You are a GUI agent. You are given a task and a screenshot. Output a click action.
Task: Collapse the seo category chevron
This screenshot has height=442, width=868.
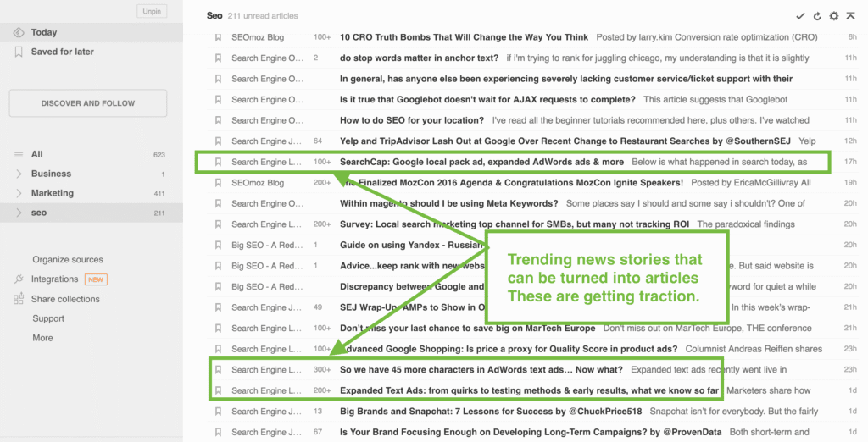(19, 213)
